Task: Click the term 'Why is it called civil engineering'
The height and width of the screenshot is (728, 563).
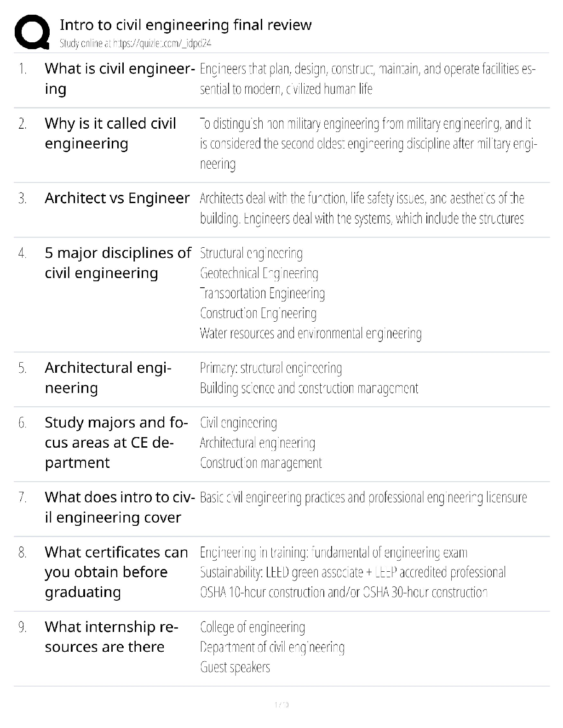Action: pos(110,133)
